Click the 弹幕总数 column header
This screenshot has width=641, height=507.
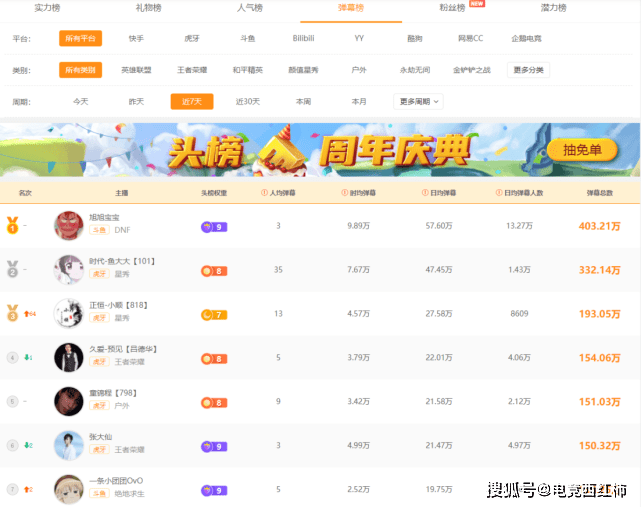(x=600, y=193)
